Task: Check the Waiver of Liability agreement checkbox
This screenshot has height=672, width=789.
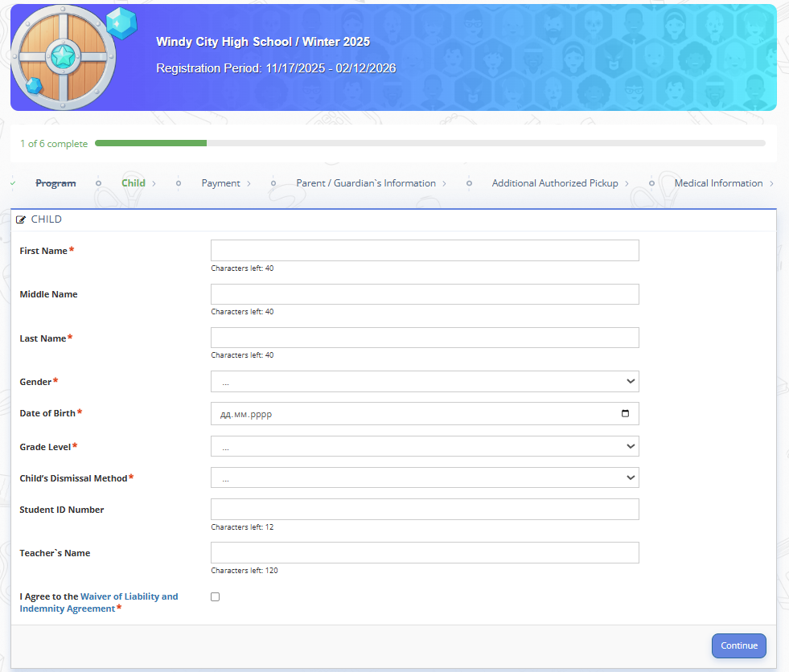Action: tap(215, 596)
